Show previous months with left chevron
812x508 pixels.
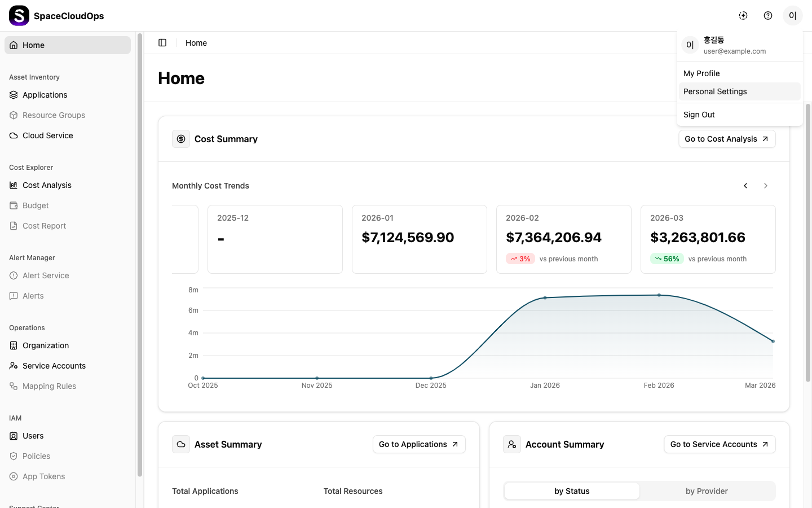click(745, 186)
